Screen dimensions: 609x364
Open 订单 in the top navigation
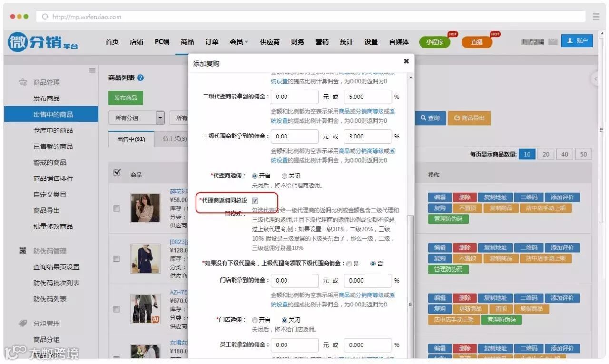point(212,42)
